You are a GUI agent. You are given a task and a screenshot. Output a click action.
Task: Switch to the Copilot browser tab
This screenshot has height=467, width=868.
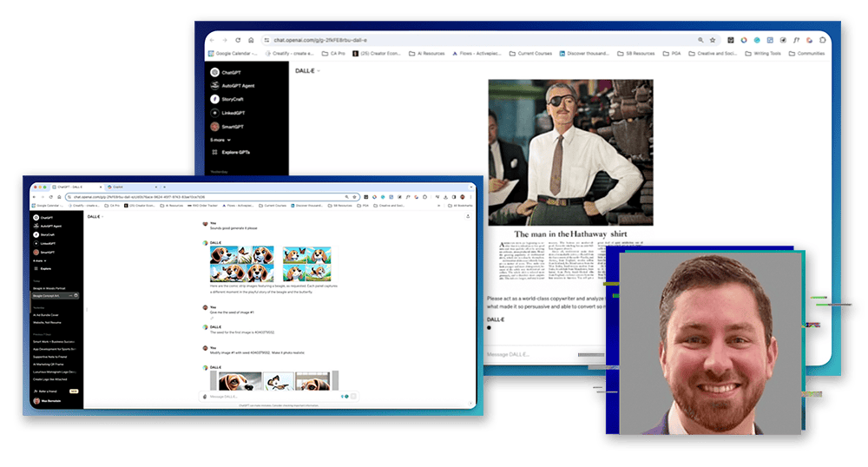coord(117,187)
